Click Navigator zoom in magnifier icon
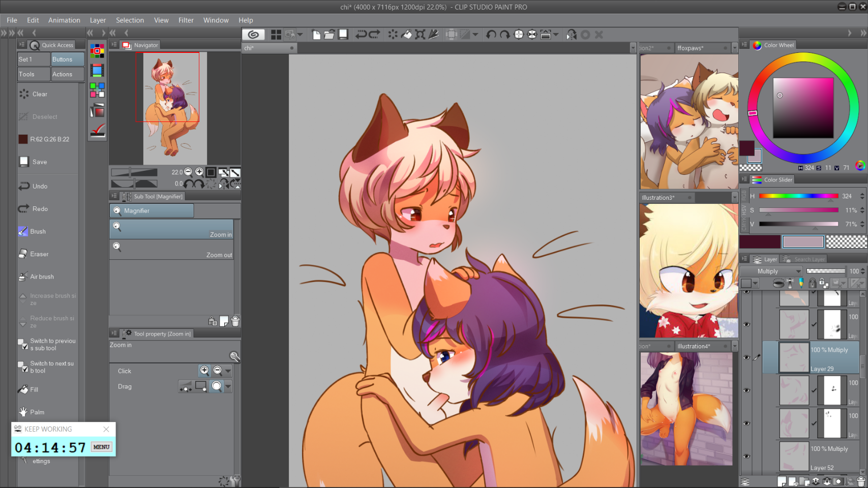Image resolution: width=868 pixels, height=488 pixels. 199,172
